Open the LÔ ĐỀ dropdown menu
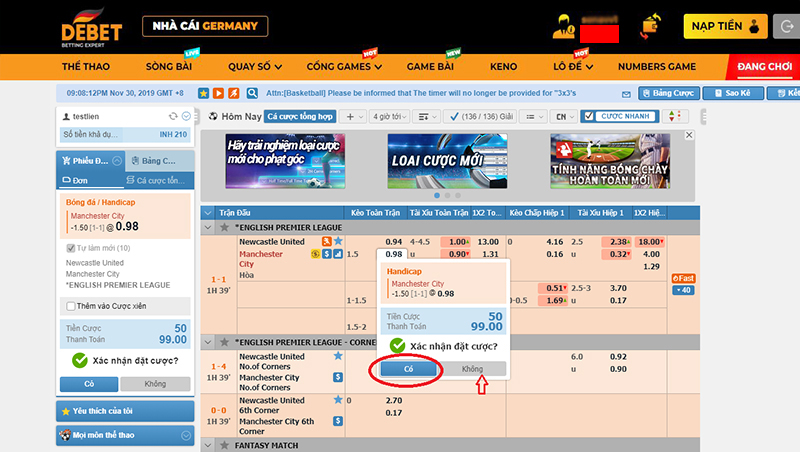Viewport: 800px width, 452px height. pyautogui.click(x=573, y=67)
